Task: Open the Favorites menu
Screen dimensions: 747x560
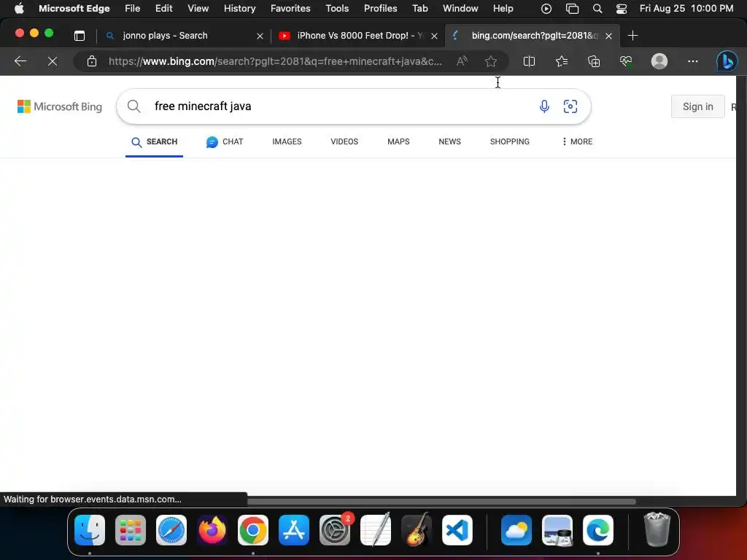Action: pos(290,9)
